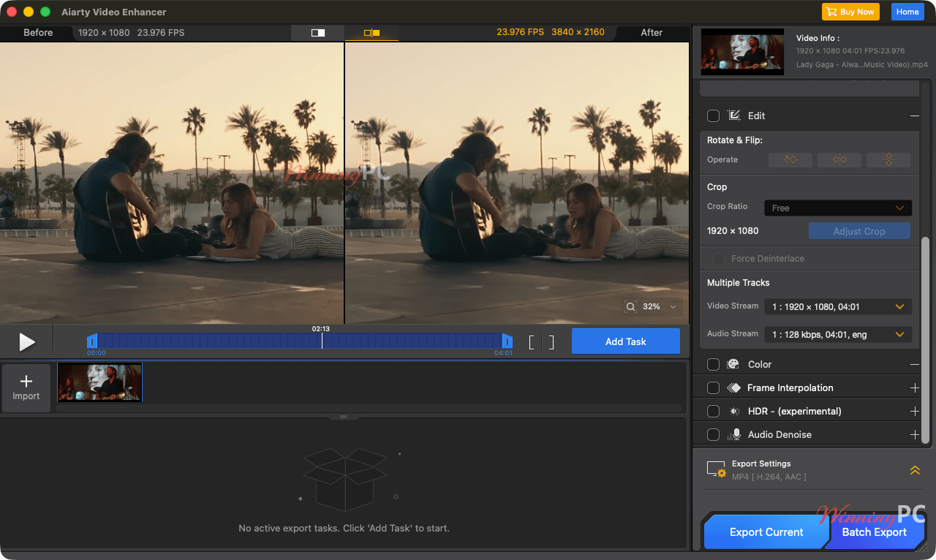Click the Video Info thumbnail
Screen dimensions: 936x560
click(x=743, y=51)
